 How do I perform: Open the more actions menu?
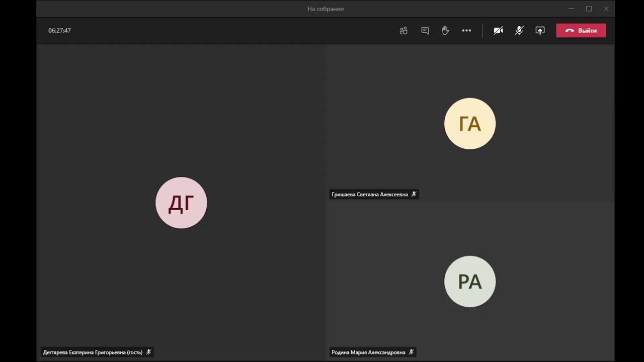tap(466, 31)
